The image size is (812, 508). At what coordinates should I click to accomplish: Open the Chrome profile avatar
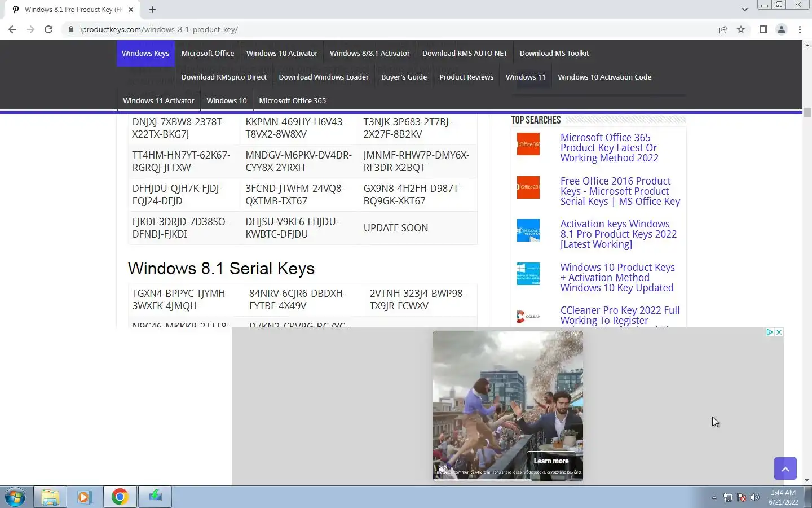(x=782, y=29)
